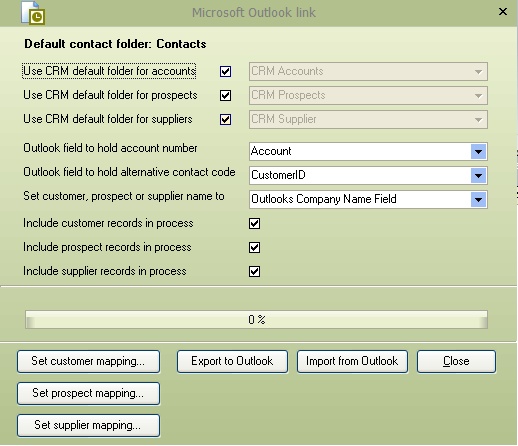This screenshot has height=446, width=518.
Task: Click 'Include supplier records in process' label
Action: 105,271
